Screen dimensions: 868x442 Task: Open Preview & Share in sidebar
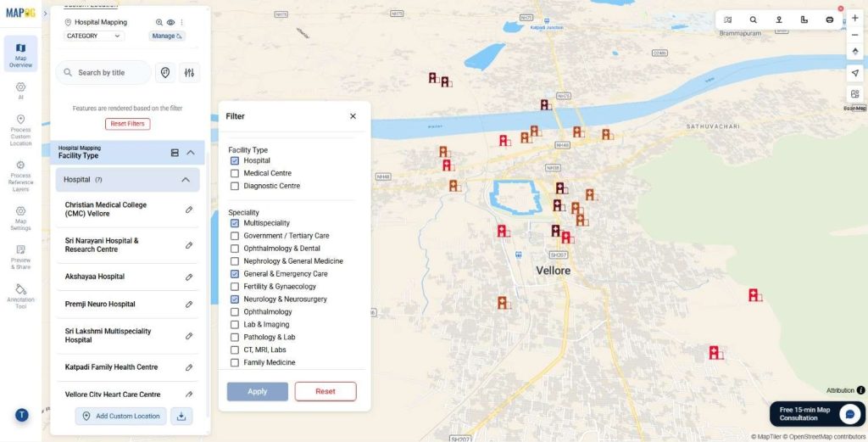click(x=20, y=255)
